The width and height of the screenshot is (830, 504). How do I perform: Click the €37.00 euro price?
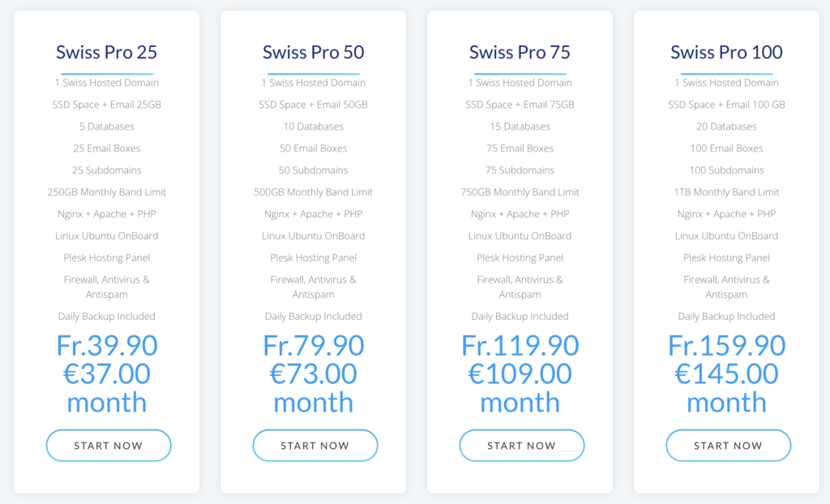click(107, 374)
